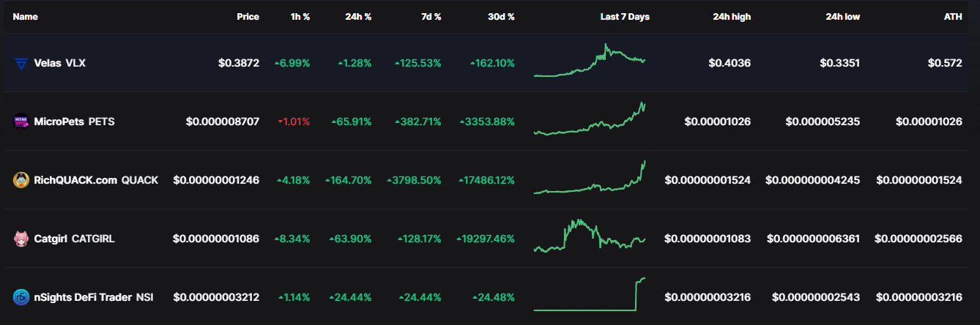The width and height of the screenshot is (980, 325).
Task: Click the MicroPets PETS coin logo
Action: (21, 122)
